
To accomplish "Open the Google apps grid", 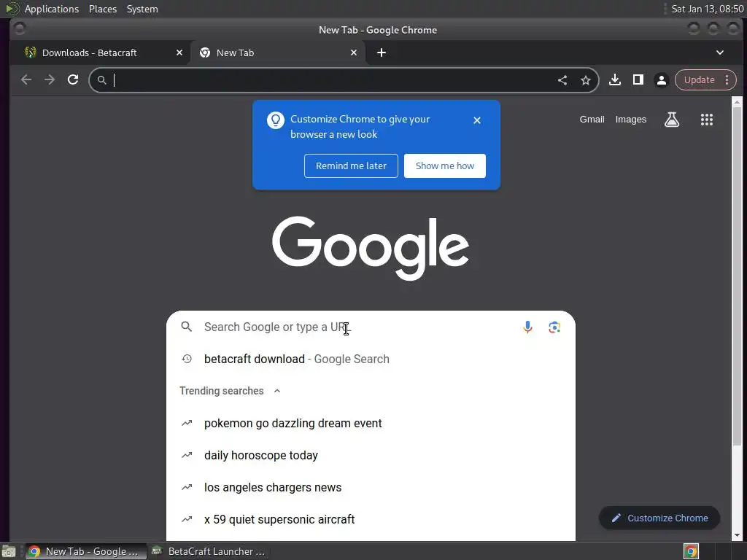I will (706, 120).
